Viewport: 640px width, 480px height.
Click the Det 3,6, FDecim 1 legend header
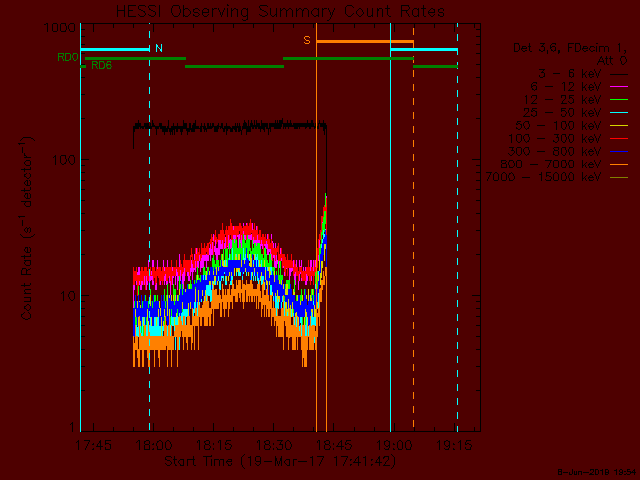pos(570,49)
